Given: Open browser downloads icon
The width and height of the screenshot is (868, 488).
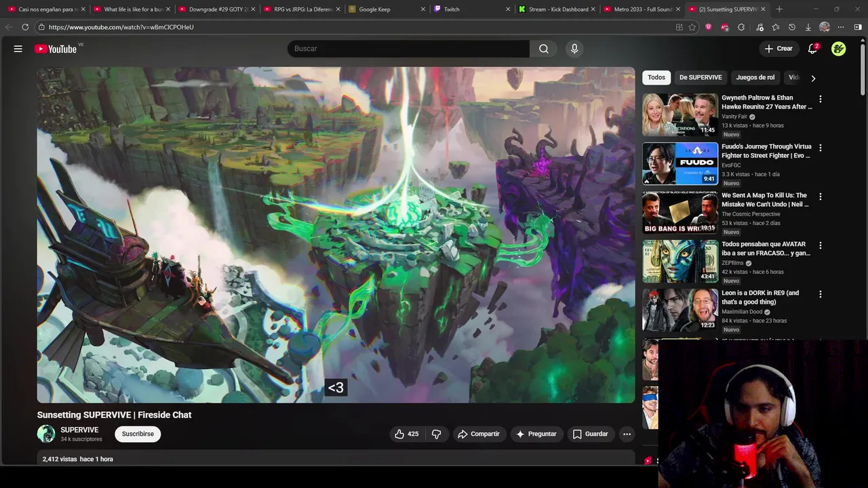Looking at the screenshot, I should [x=808, y=27].
